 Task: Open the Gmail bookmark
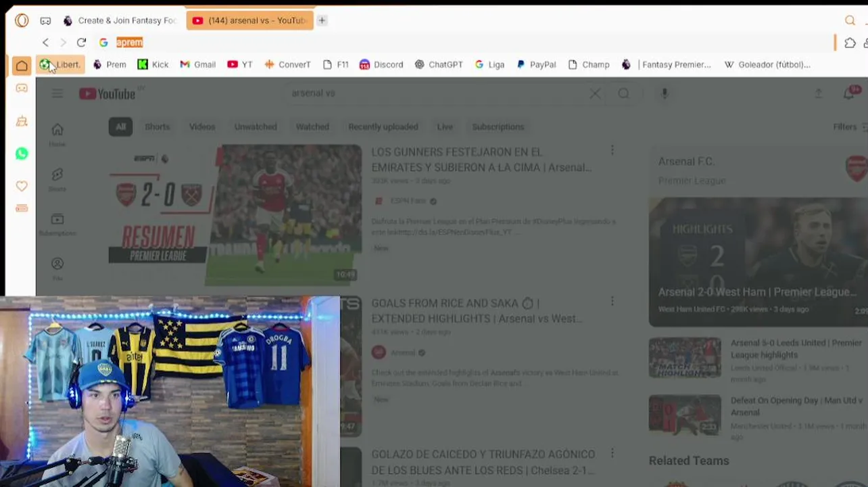click(197, 64)
